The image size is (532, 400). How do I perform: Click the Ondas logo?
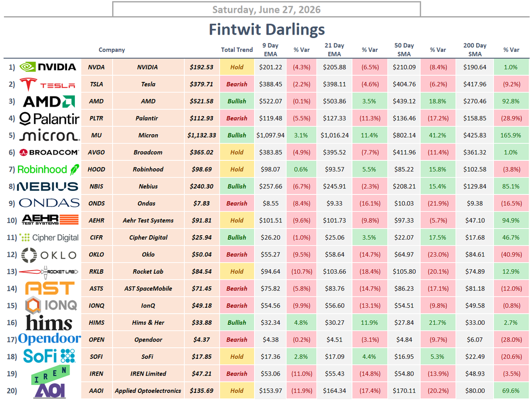click(49, 203)
